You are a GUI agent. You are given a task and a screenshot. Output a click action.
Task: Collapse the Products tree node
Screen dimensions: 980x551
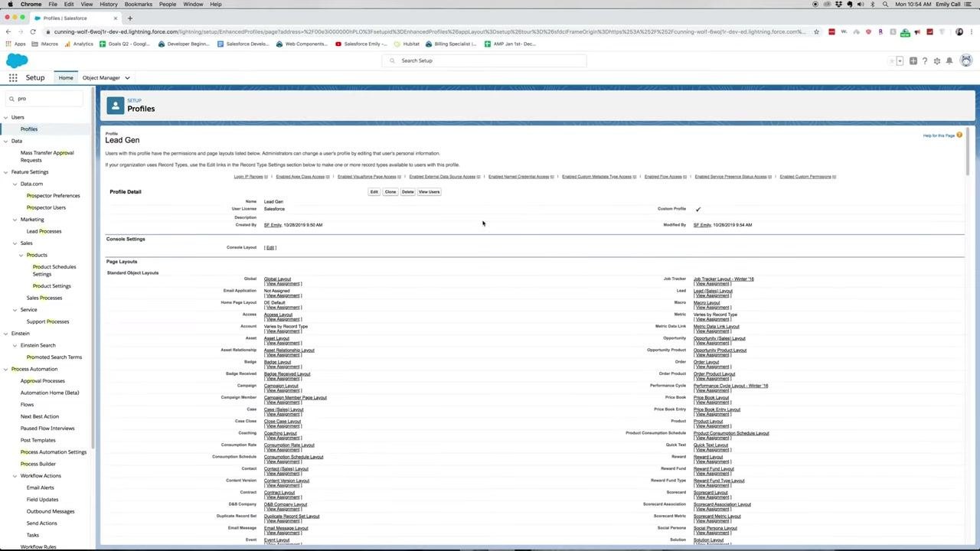[21, 255]
